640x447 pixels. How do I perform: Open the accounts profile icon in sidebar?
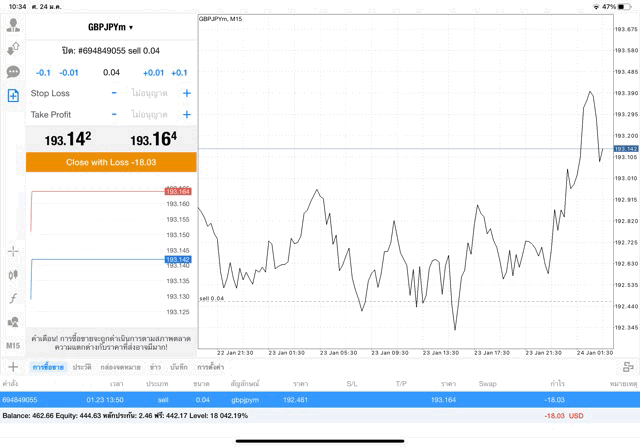click(13, 24)
